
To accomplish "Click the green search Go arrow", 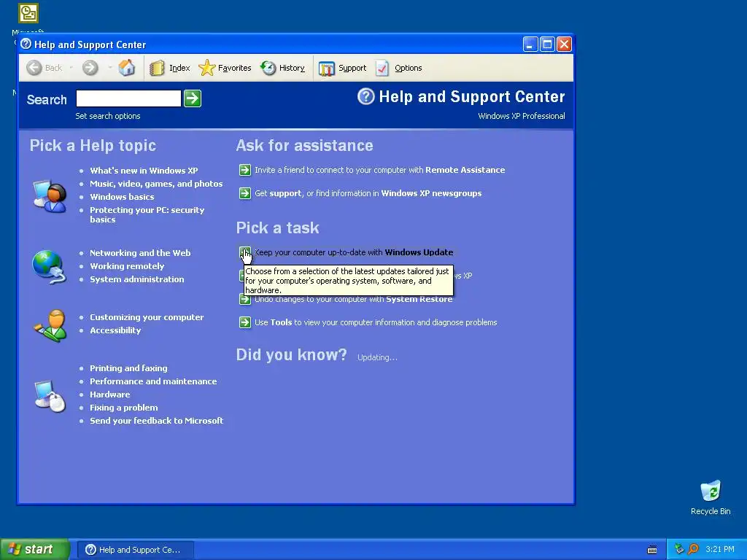I will (x=193, y=98).
